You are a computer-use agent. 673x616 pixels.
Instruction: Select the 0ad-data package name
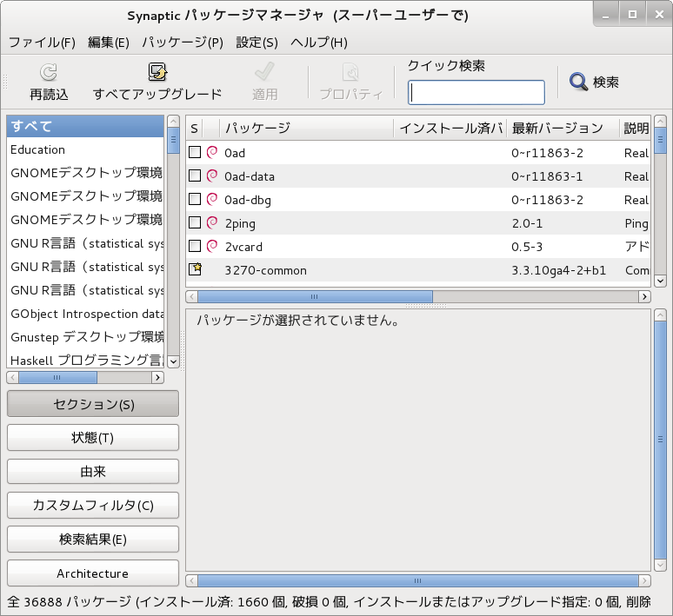click(x=250, y=176)
